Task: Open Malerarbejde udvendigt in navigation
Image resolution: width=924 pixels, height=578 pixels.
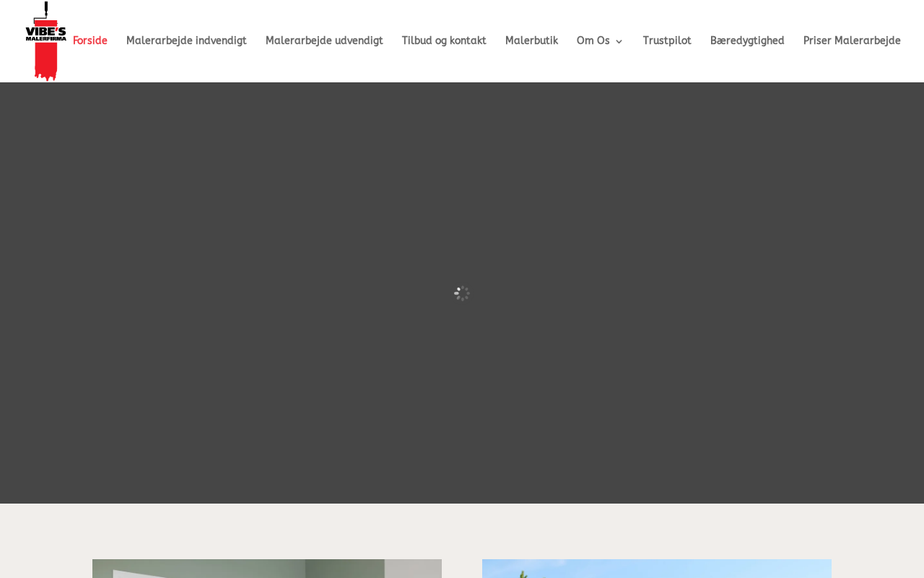Action: [324, 41]
